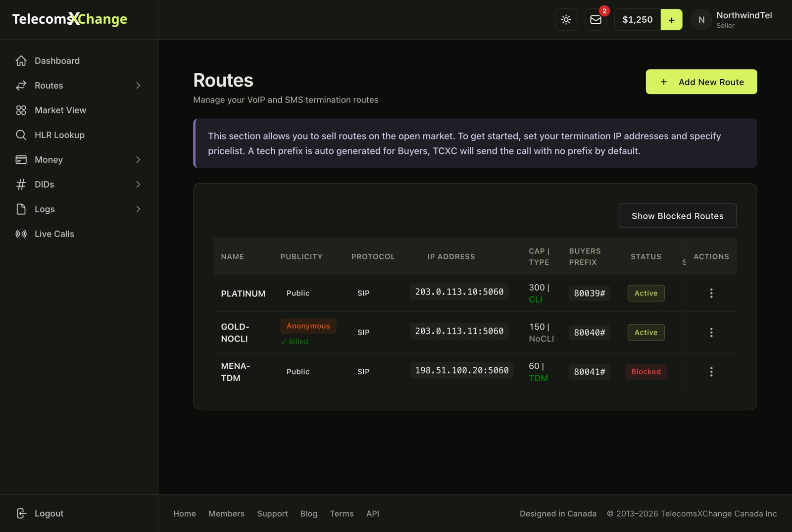Click the Active status badge for GOLD-NOCLI
The width and height of the screenshot is (792, 532).
[646, 332]
